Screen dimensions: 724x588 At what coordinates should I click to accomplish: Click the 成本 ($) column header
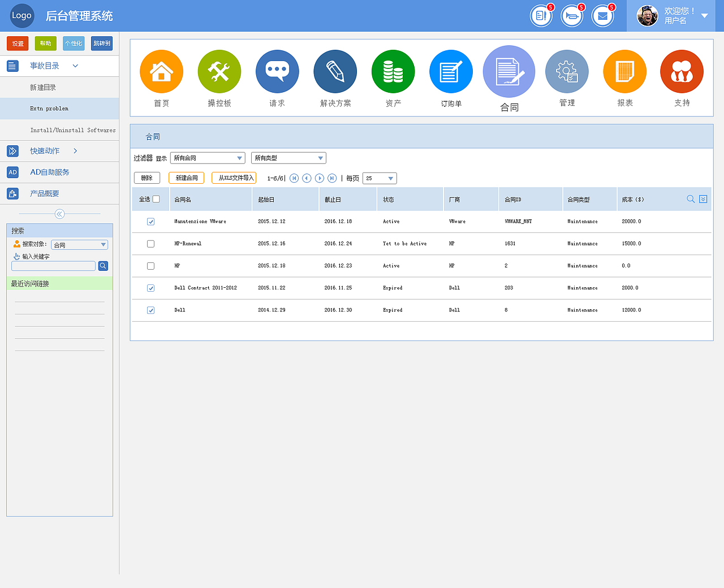click(633, 200)
